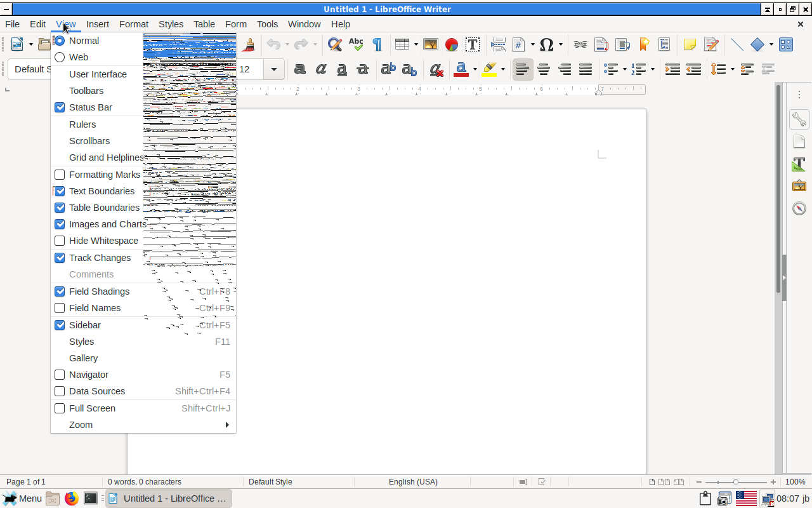
Task: Open sidebar Navigator compass icon
Action: pyautogui.click(x=799, y=208)
